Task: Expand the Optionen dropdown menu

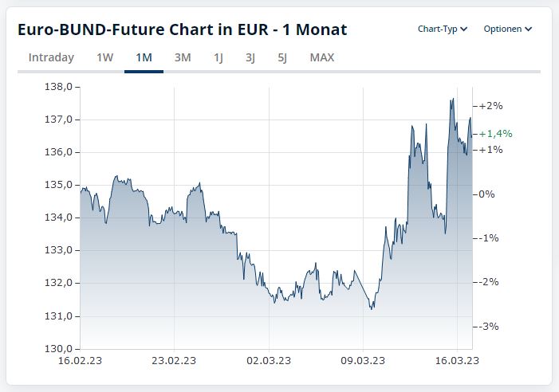Action: pos(507,29)
